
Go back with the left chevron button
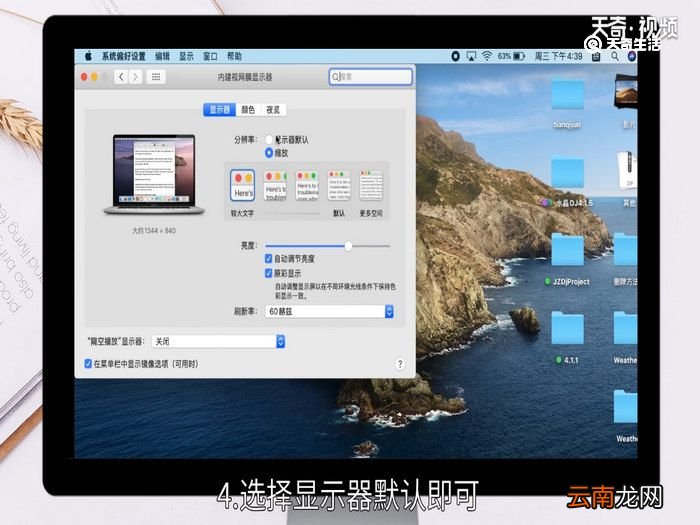pyautogui.click(x=121, y=77)
